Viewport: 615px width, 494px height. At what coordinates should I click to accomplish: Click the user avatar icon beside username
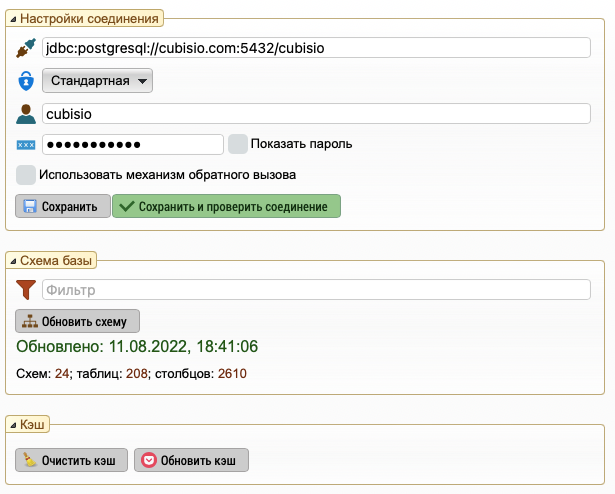tap(26, 114)
